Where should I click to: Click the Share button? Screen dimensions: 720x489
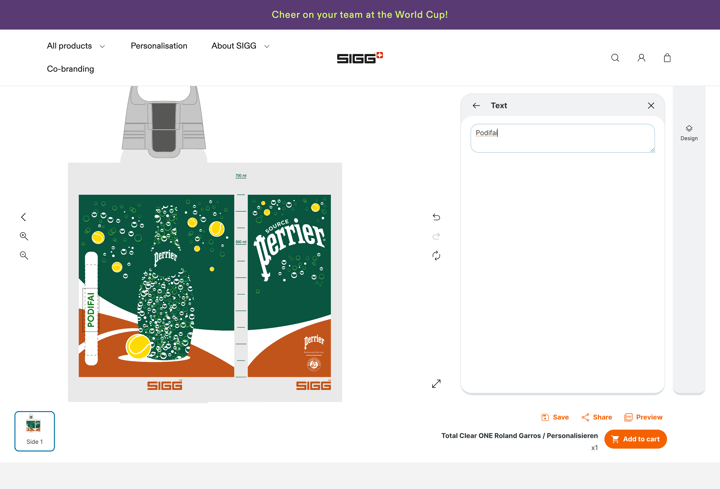[x=596, y=417]
